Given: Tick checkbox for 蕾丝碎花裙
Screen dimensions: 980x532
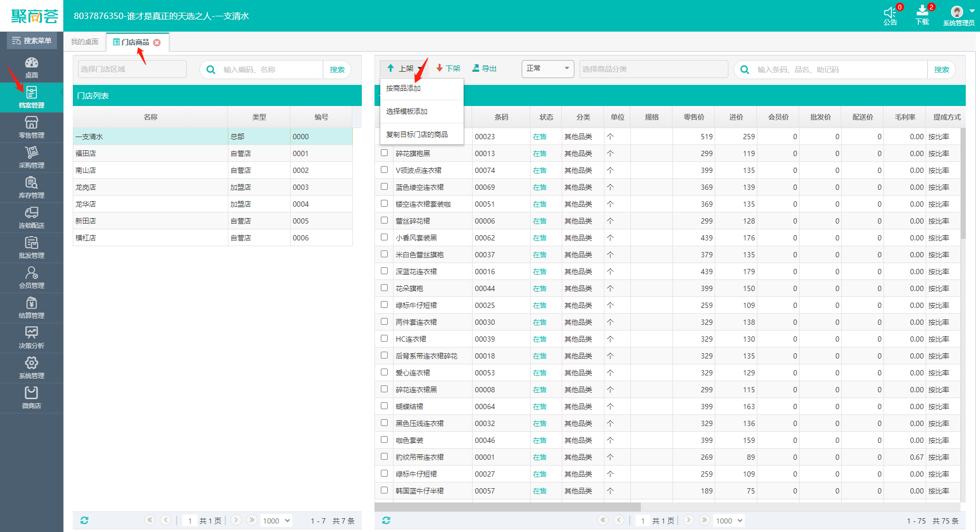Looking at the screenshot, I should pos(385,220).
